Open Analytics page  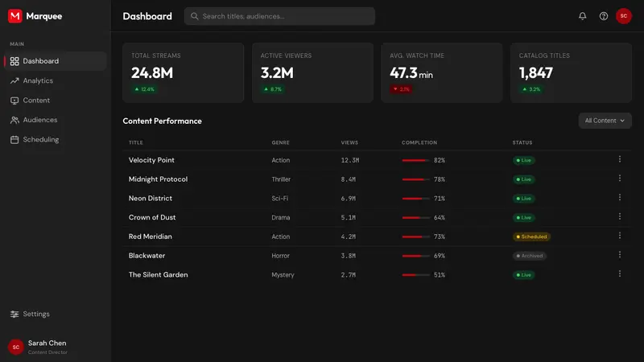point(55,81)
